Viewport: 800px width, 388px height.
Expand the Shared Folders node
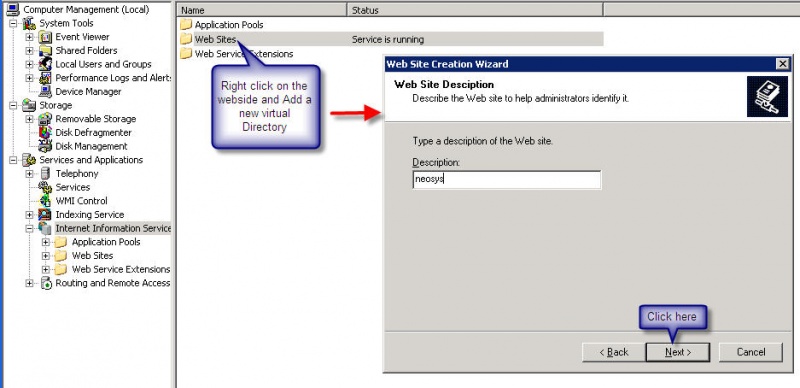(30, 51)
